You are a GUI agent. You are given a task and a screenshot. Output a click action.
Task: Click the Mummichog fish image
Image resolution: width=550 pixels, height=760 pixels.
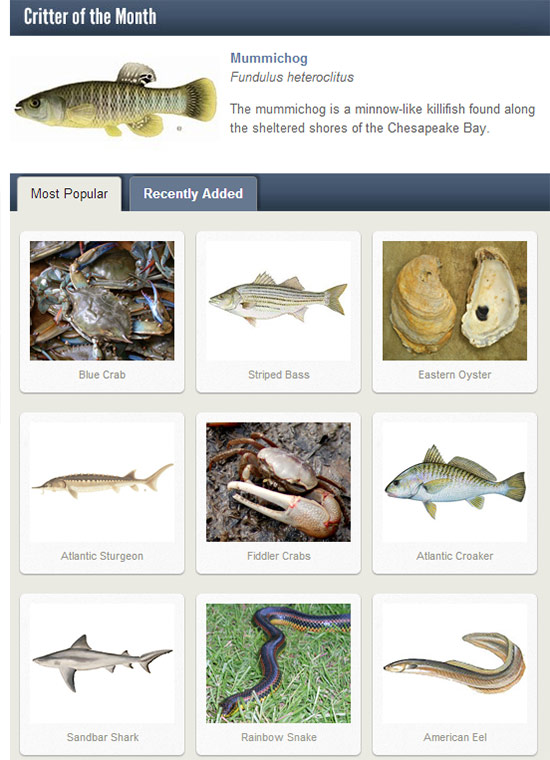(115, 99)
